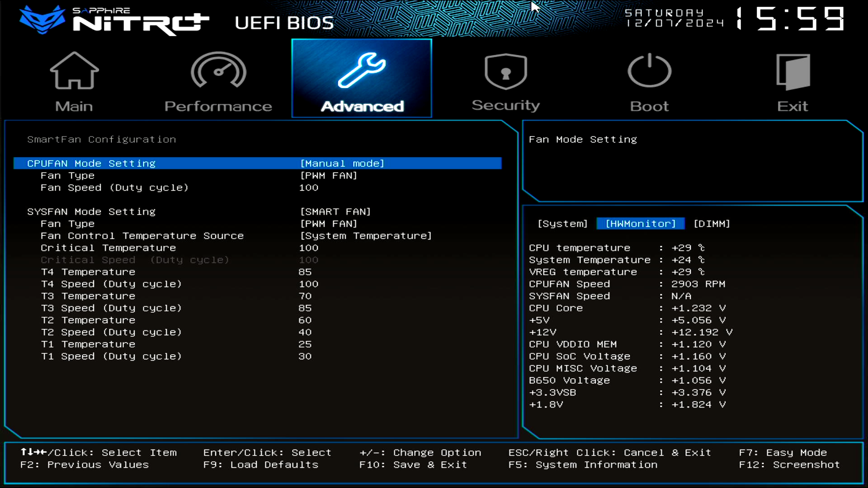Open the CPUFAN Fan Type PWM FAN option
Image resolution: width=868 pixels, height=488 pixels.
(329, 176)
